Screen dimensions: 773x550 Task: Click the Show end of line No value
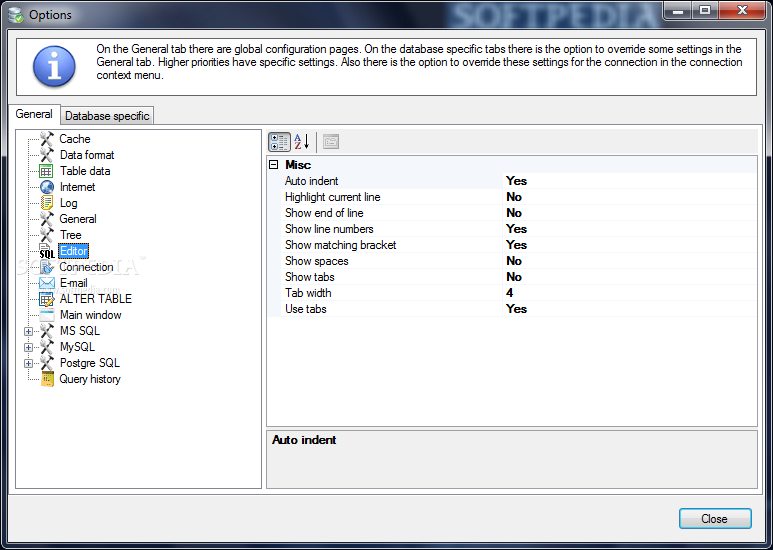pos(514,213)
